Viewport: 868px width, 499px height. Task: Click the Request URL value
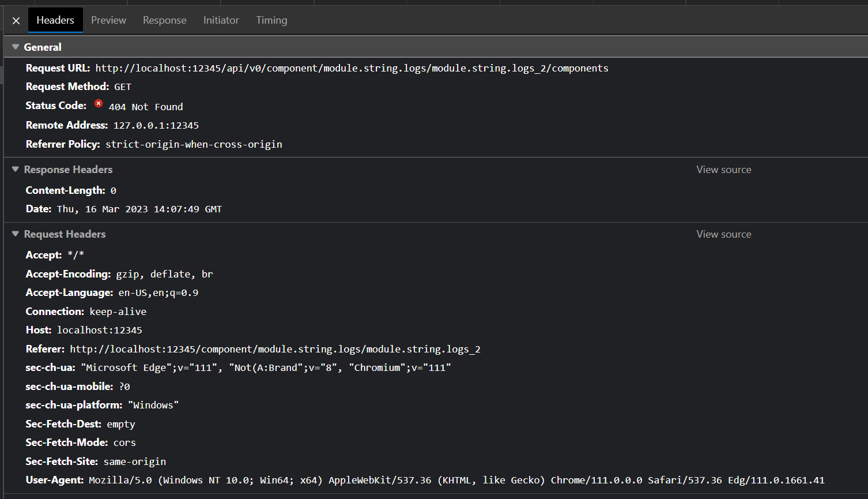352,67
